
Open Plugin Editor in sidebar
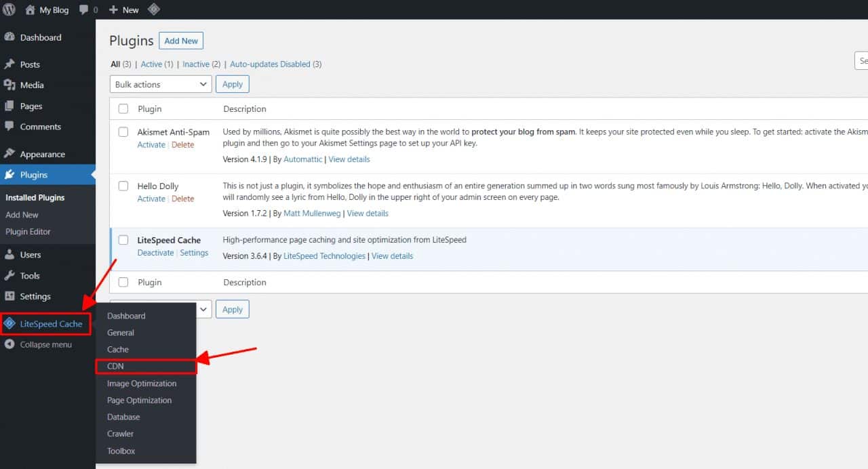pos(28,232)
